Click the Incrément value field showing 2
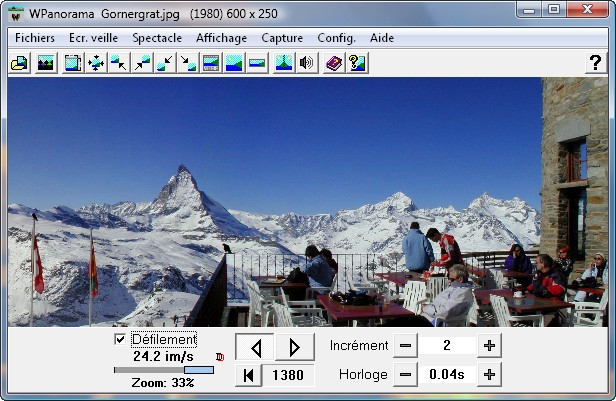Viewport: 616px width, 401px height. click(x=447, y=346)
